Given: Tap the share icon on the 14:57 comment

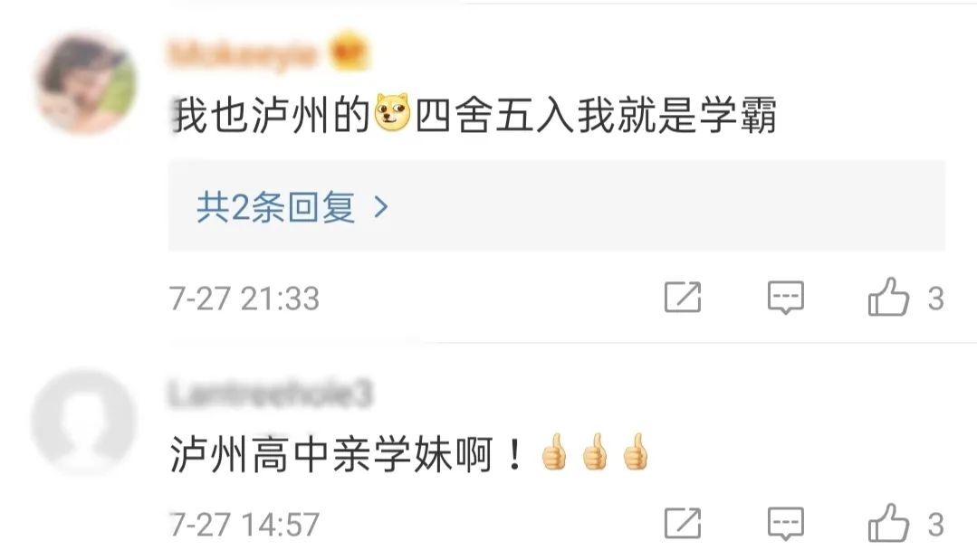Looking at the screenshot, I should tap(683, 523).
